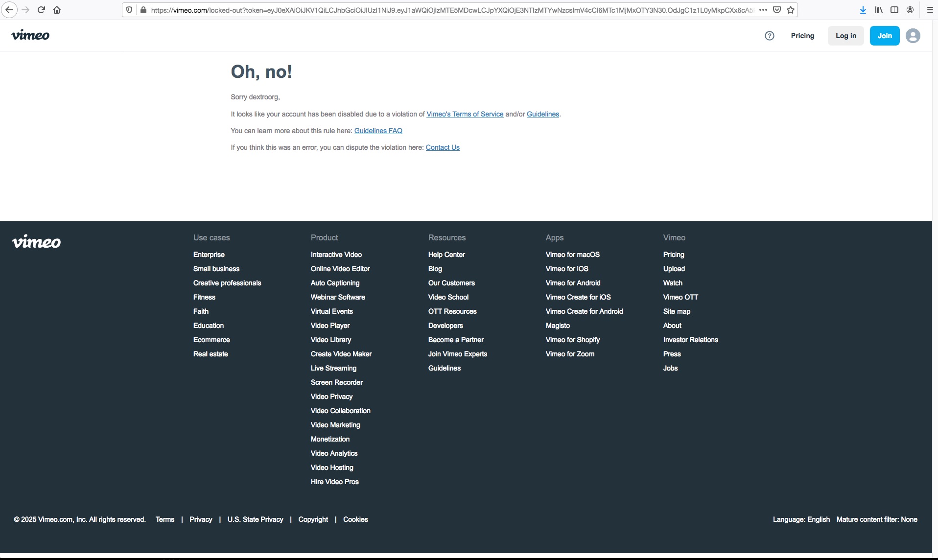
Task: Change Mature content filter: None setting
Action: click(877, 519)
